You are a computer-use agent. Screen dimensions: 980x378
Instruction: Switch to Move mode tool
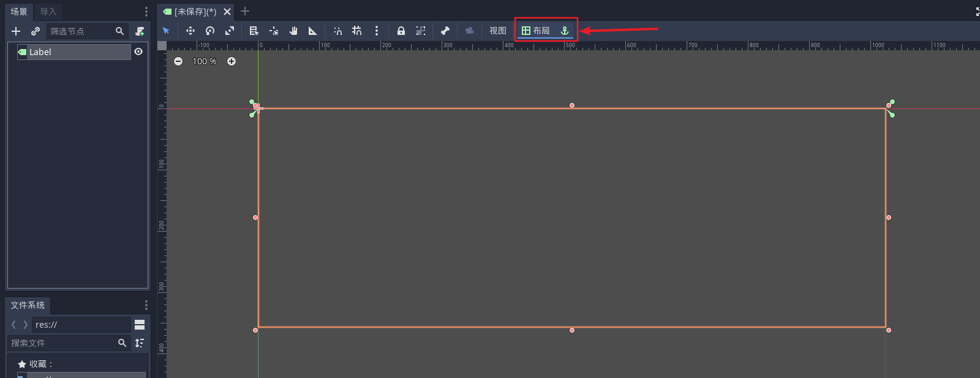click(x=190, y=31)
